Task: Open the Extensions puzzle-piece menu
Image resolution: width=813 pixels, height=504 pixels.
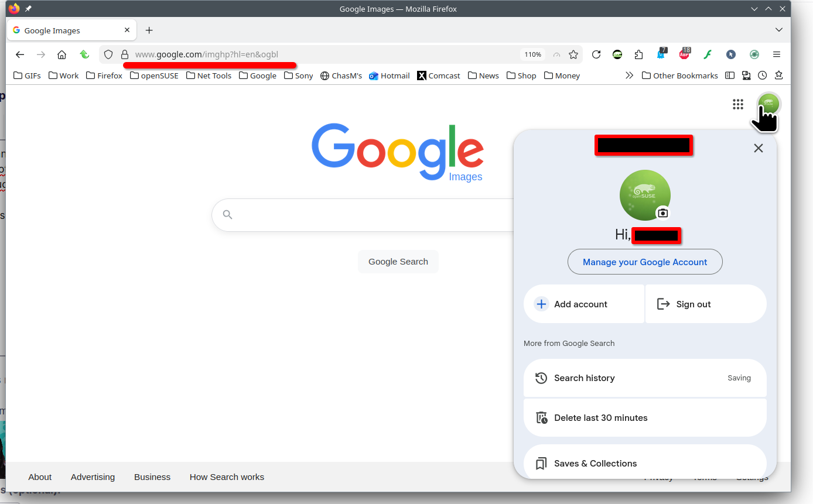Action: click(x=638, y=54)
